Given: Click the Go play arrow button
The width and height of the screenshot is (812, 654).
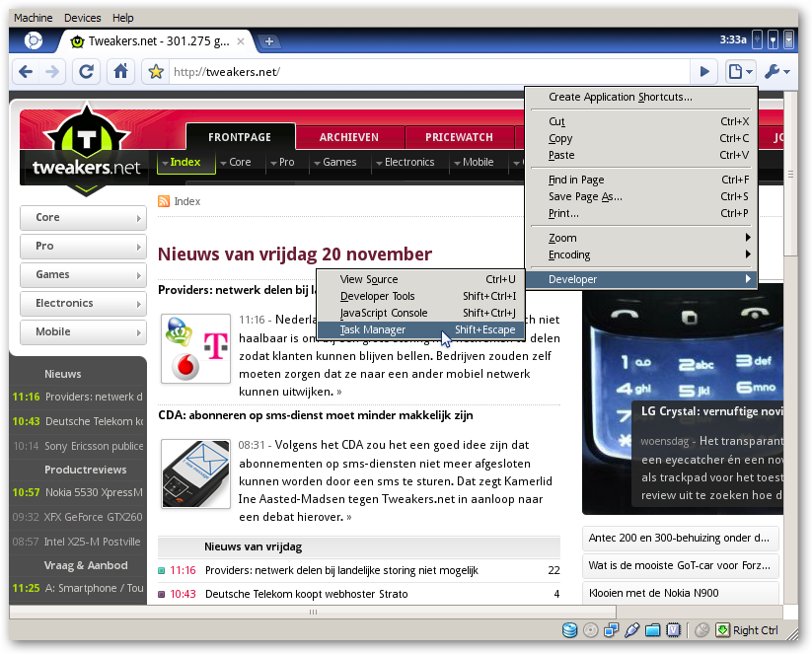Looking at the screenshot, I should coord(703,71).
